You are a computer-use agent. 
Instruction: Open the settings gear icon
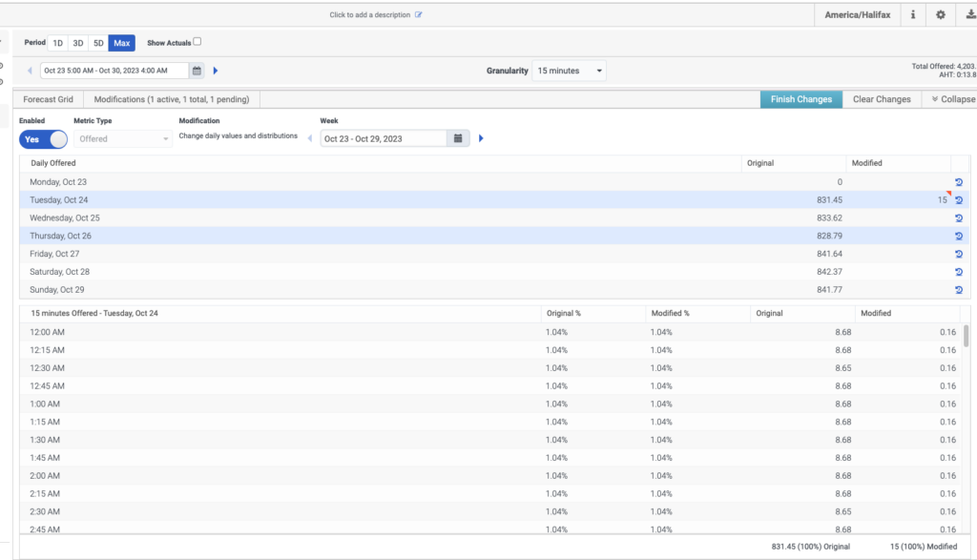(x=940, y=15)
